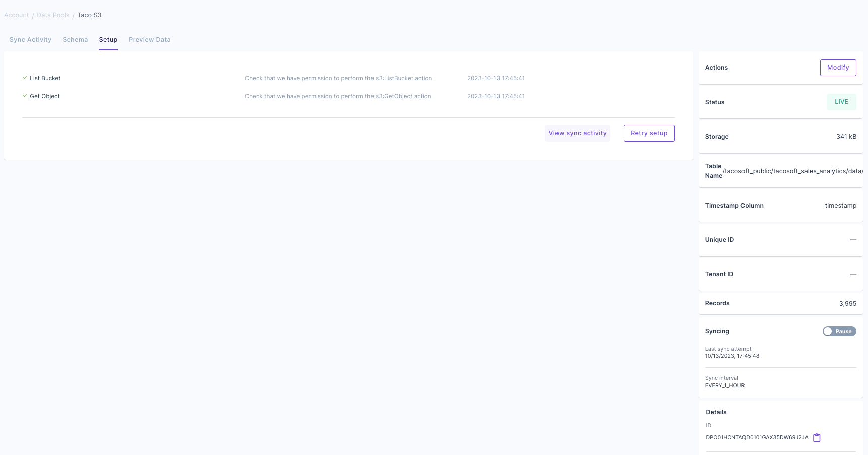
Task: Open View sync activity
Action: pos(577,133)
